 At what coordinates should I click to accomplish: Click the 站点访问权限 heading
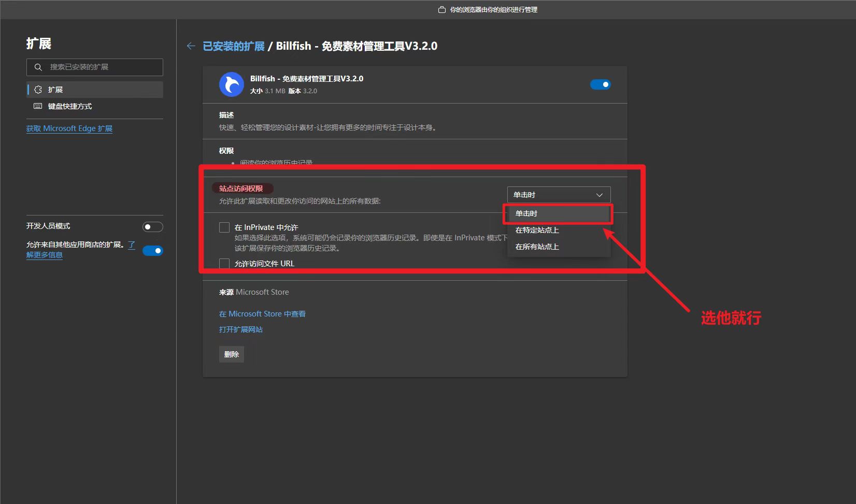pyautogui.click(x=241, y=189)
